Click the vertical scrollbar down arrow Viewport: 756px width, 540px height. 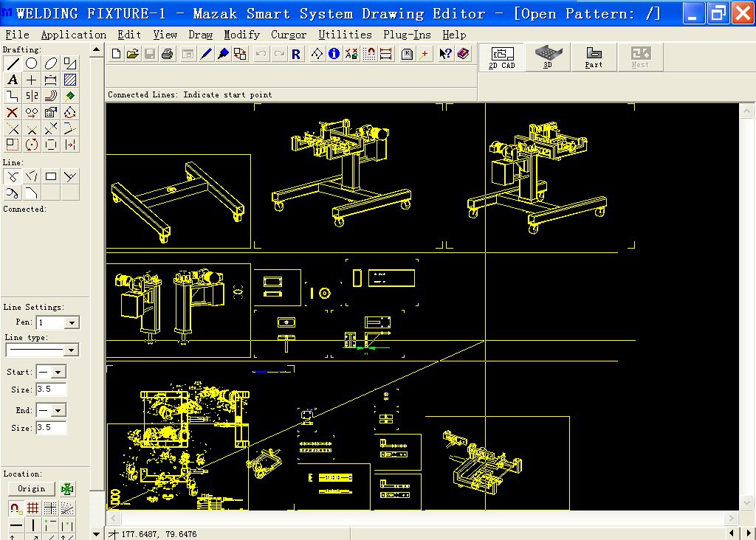746,503
